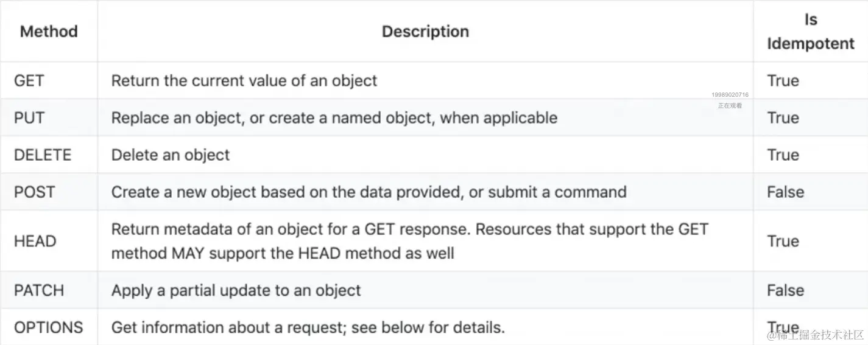Image resolution: width=868 pixels, height=345 pixels.
Task: Click the 'Delete an object' description
Action: tap(171, 155)
